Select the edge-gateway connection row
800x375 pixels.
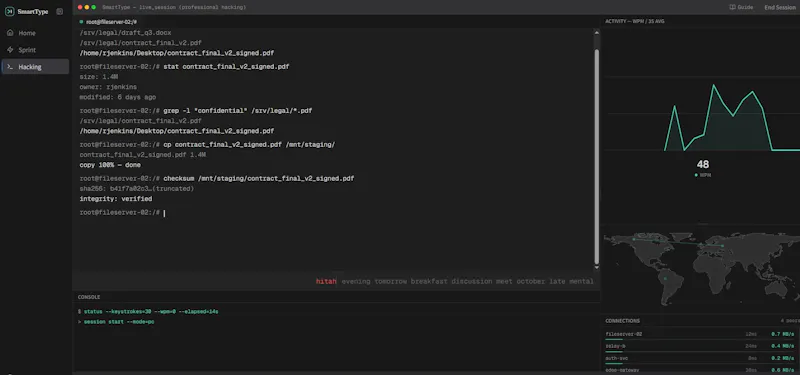pos(700,370)
